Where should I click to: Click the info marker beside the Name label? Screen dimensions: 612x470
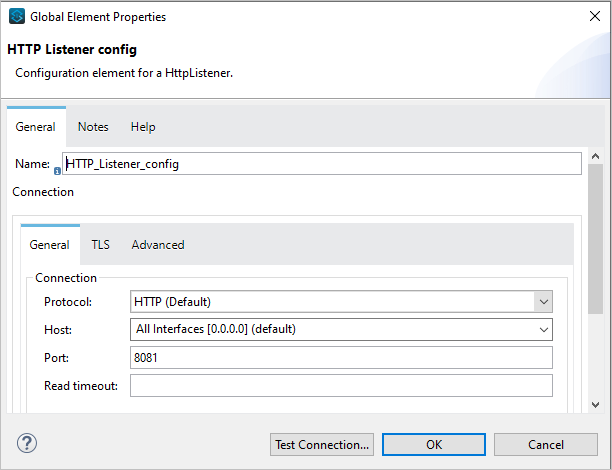(57, 171)
